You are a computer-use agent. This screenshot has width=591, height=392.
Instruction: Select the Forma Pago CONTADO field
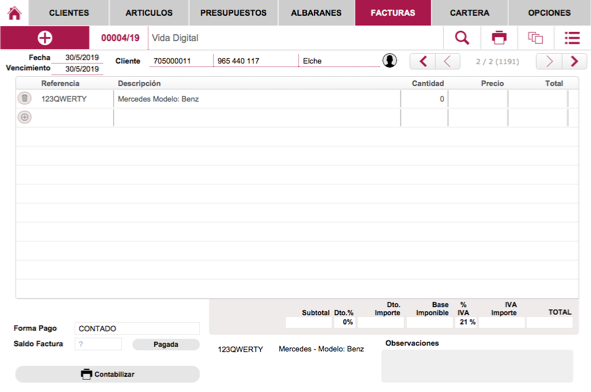coord(137,329)
